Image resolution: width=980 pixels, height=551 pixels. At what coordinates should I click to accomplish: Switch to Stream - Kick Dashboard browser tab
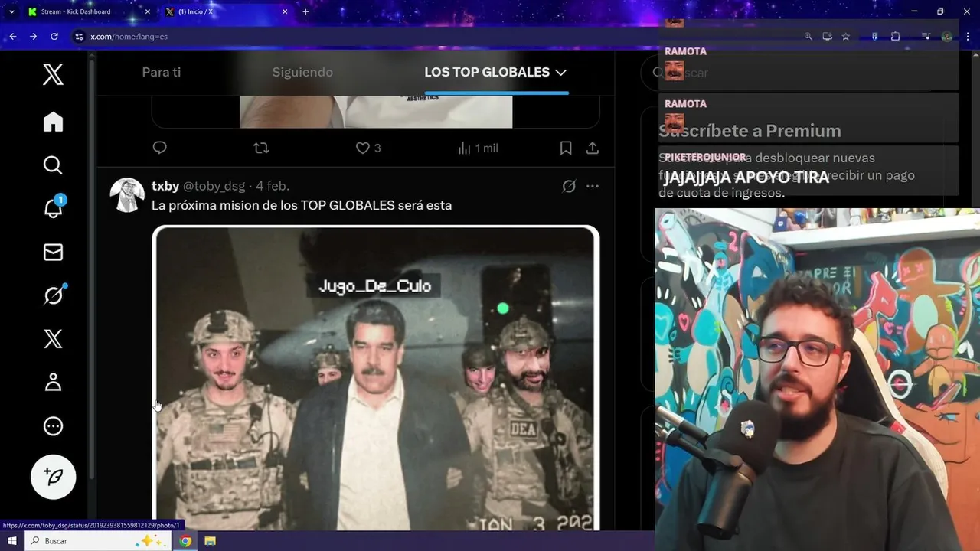pos(89,11)
